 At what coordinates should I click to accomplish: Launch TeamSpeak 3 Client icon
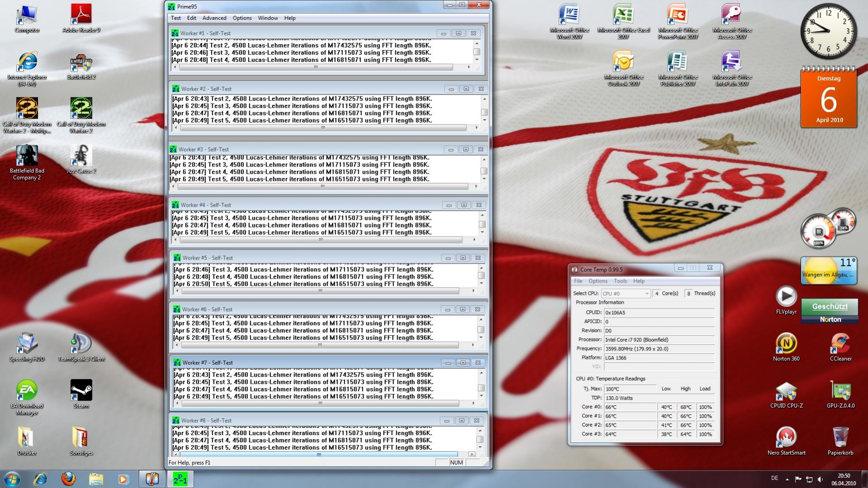tap(81, 347)
